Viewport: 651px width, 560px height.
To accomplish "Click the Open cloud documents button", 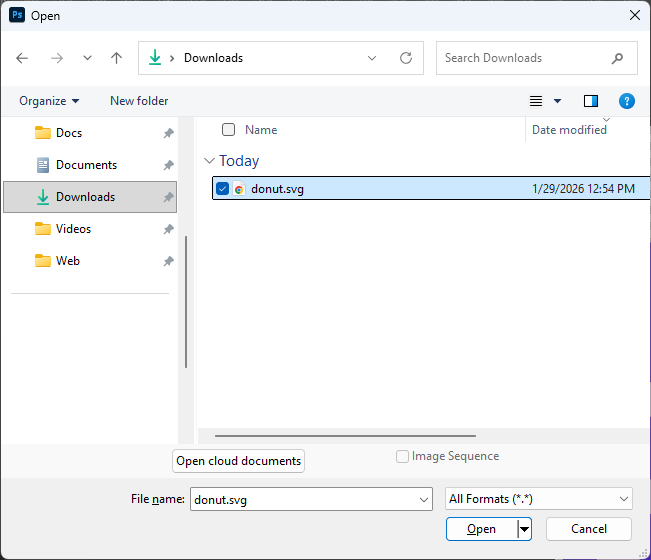I will 238,461.
